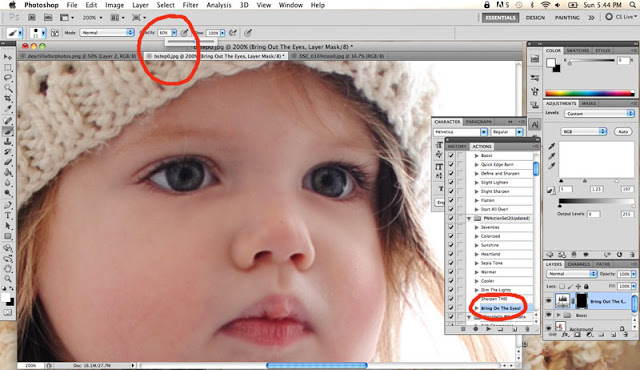Click the black point eyedropper in Levels
Image resolution: width=640 pixels, height=370 pixels.
coord(552,146)
